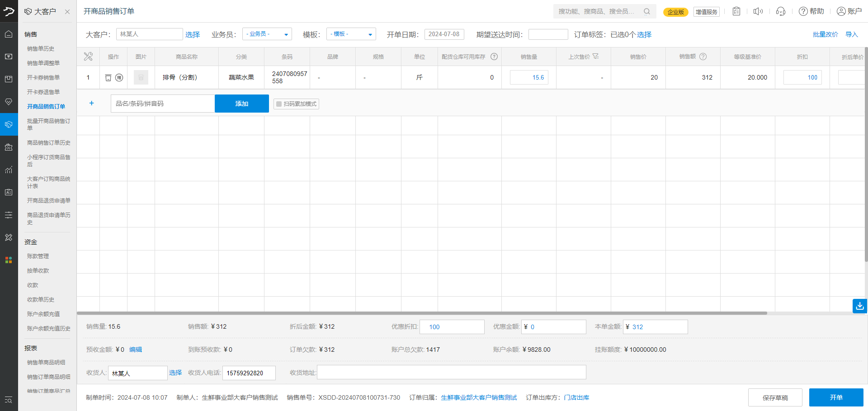Click the help icon beside 配货仓库可用库存
This screenshot has width=868, height=411.
point(494,57)
